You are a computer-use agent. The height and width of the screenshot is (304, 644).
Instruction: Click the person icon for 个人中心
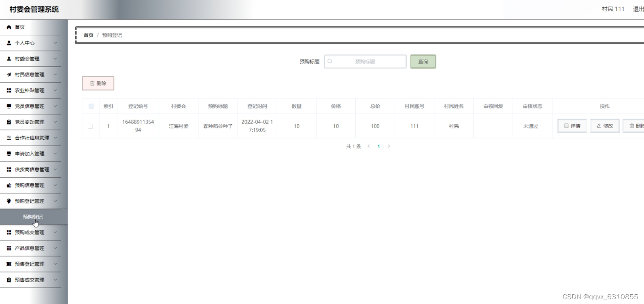coord(9,43)
